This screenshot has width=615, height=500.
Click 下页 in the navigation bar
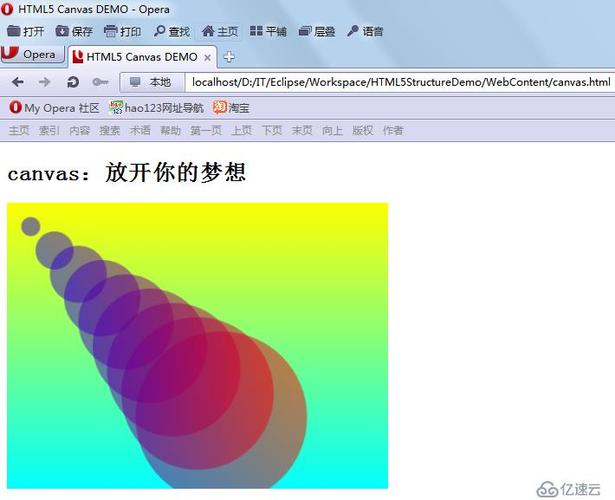[272, 130]
